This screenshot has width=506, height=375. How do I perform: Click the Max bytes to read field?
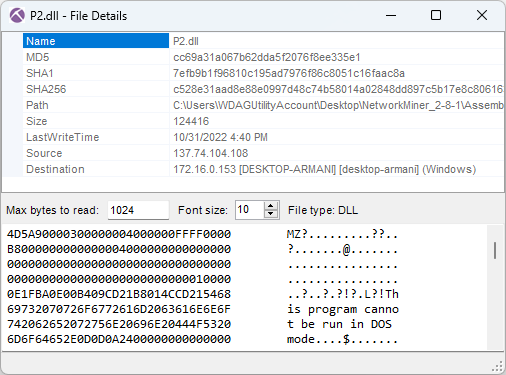pos(138,210)
